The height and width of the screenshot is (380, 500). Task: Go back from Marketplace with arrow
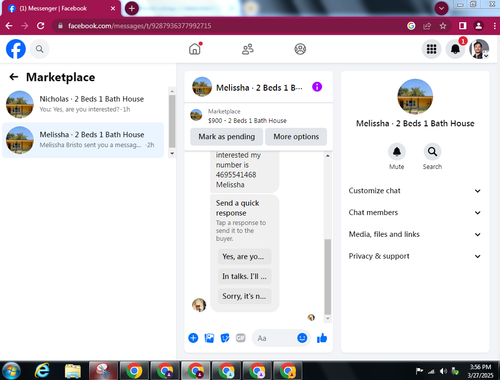(14, 77)
